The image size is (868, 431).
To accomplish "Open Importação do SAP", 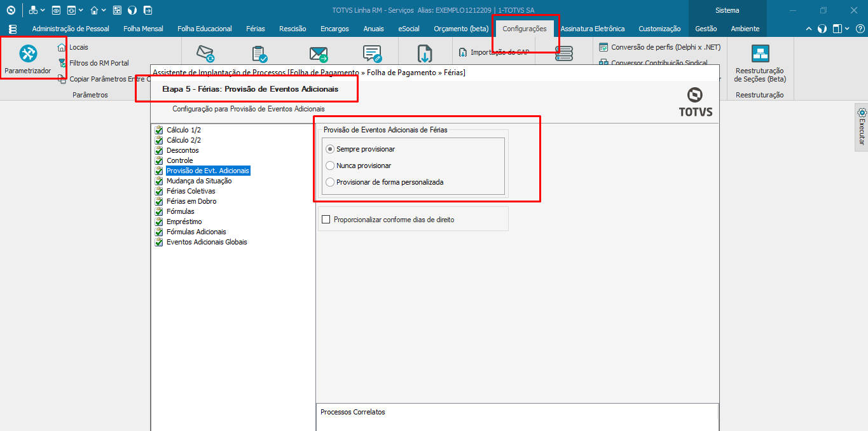I will point(494,52).
